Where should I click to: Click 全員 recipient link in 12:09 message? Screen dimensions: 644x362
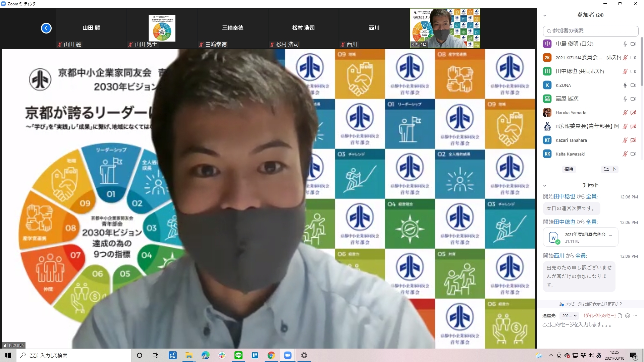[x=581, y=256]
